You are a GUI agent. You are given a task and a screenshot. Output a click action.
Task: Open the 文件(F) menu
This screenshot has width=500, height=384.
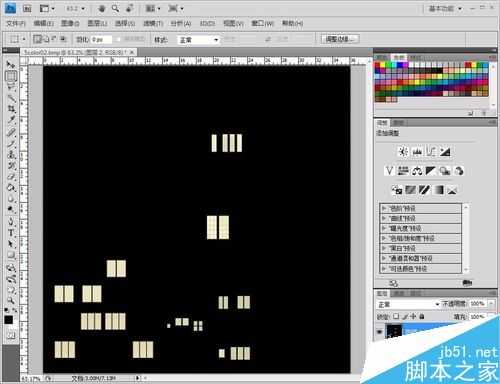click(16, 23)
